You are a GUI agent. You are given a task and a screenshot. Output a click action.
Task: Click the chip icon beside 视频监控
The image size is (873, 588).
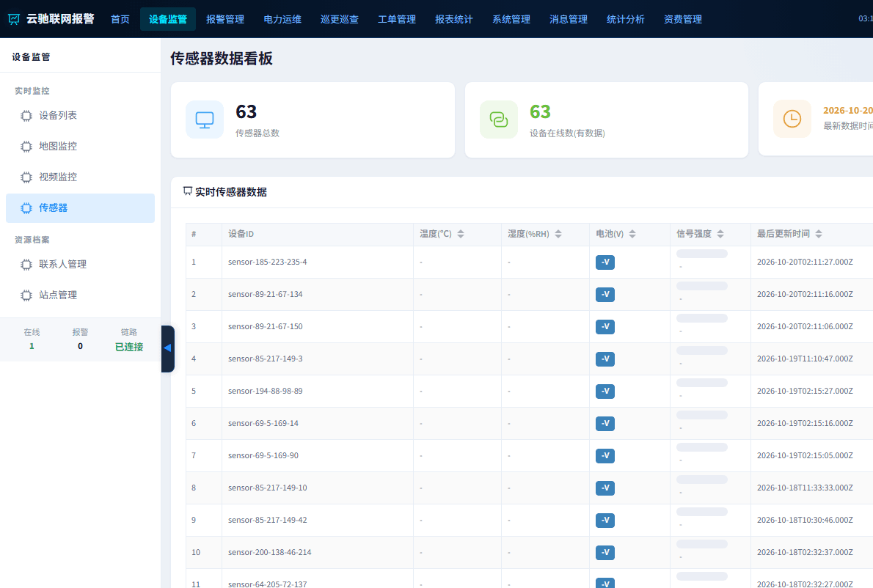tap(26, 177)
